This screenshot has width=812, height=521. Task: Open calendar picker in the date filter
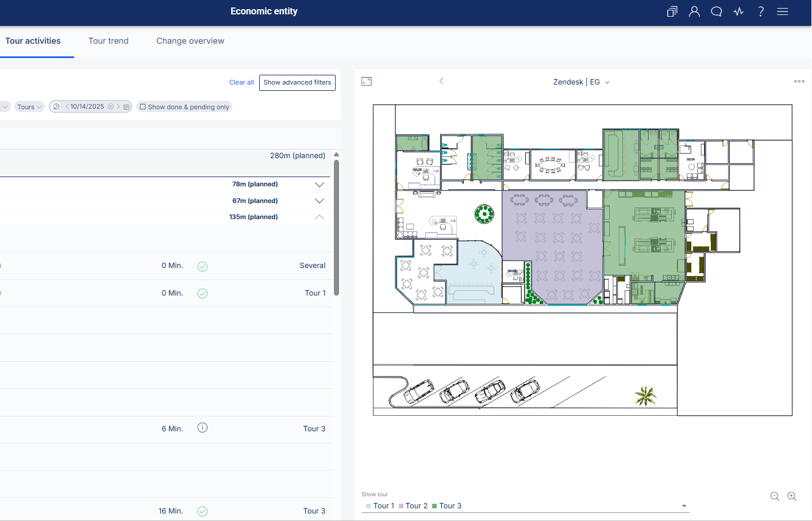(x=126, y=107)
